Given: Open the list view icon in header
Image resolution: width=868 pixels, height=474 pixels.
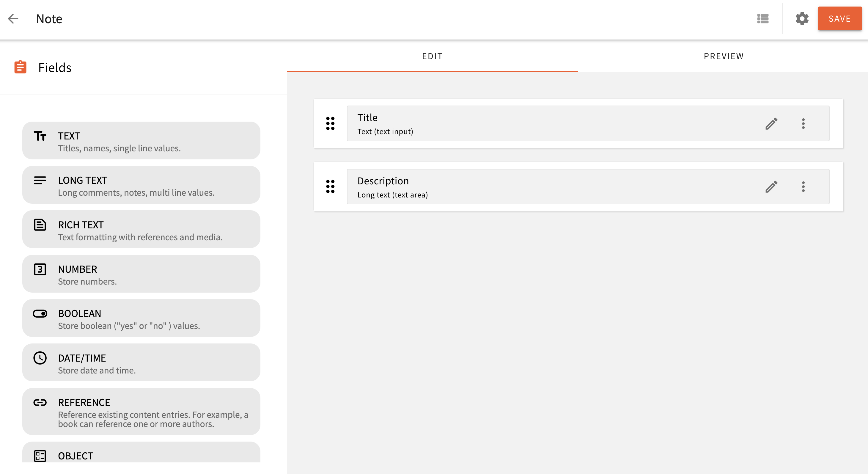Looking at the screenshot, I should coord(763,18).
